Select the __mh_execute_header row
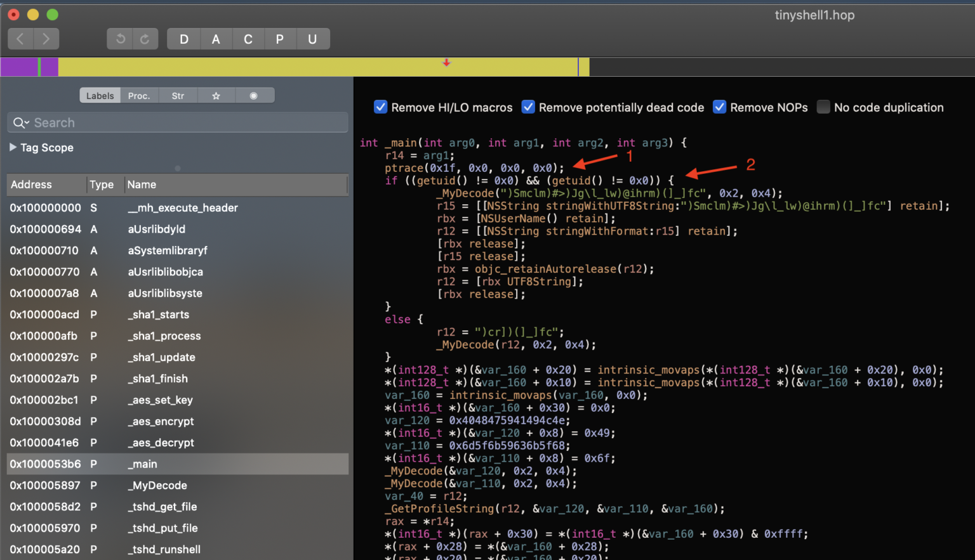Image resolution: width=975 pixels, height=560 pixels. click(x=178, y=208)
